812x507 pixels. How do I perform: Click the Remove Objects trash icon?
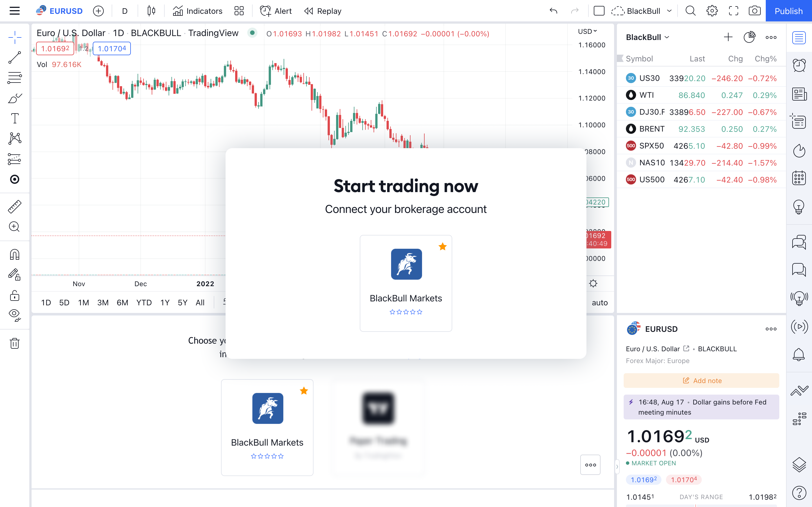(14, 343)
